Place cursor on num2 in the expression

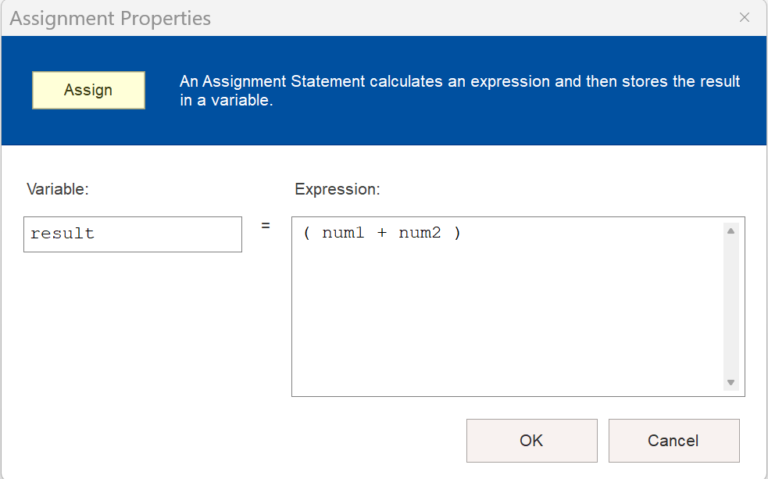coord(419,234)
